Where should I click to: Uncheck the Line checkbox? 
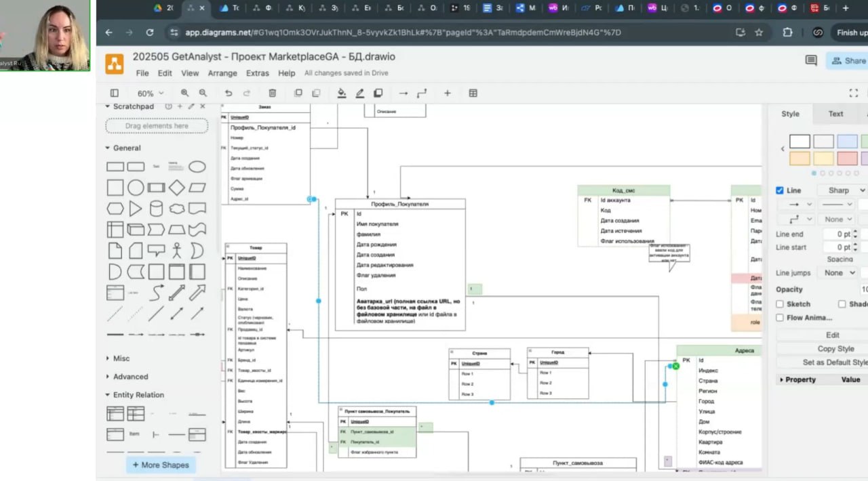click(780, 190)
